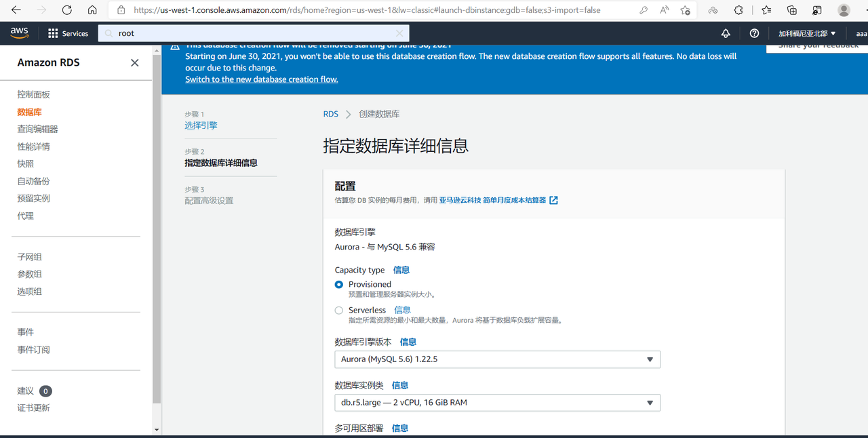
Task: Open the password key icon in address bar
Action: click(x=644, y=10)
